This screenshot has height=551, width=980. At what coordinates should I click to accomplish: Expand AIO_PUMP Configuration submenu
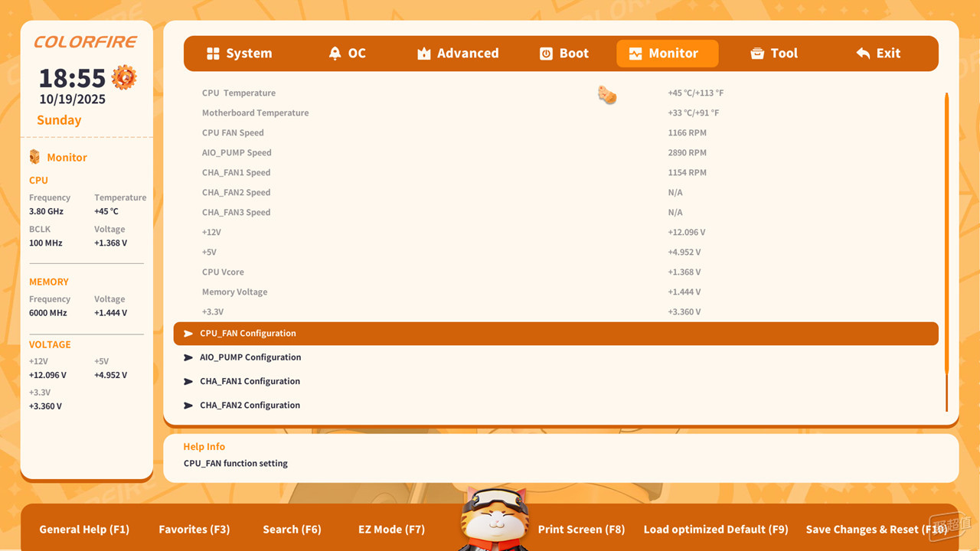[x=250, y=357]
